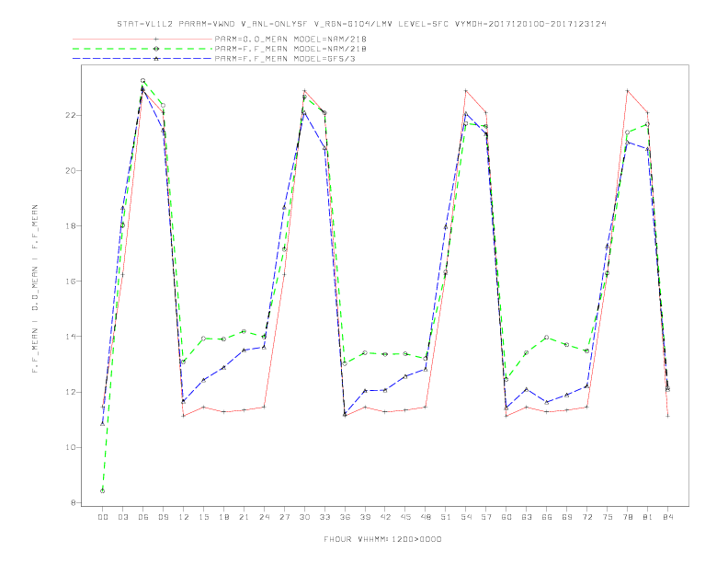Image resolution: width=728 pixels, height=563 pixels.
Task: Click x-axis tick label 12
Action: click(184, 517)
